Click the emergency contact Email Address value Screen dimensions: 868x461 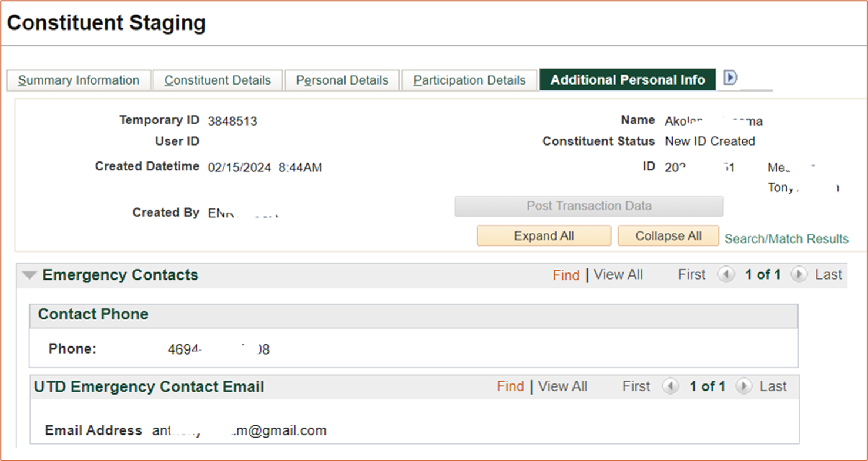(239, 430)
